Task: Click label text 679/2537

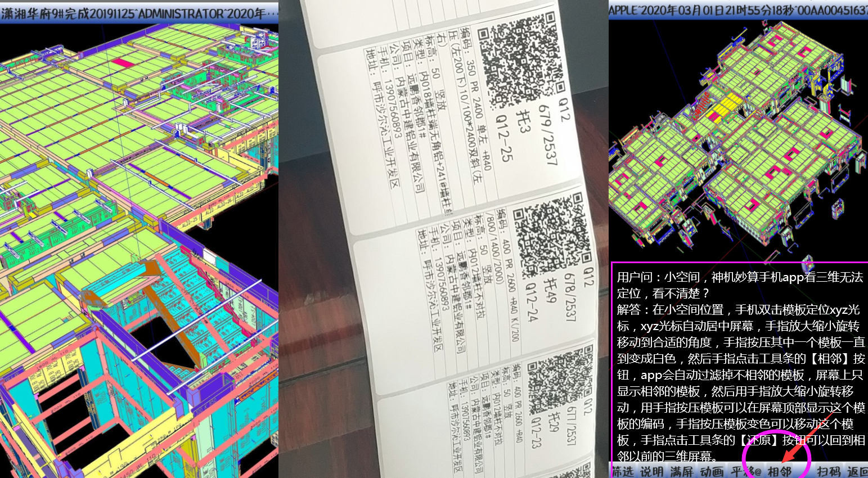Action: pos(547,134)
